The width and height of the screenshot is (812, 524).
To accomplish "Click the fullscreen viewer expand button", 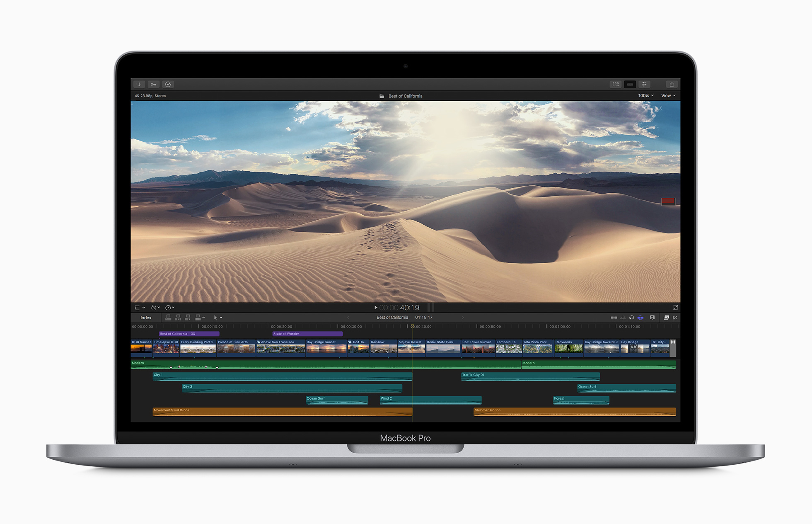I will click(676, 307).
